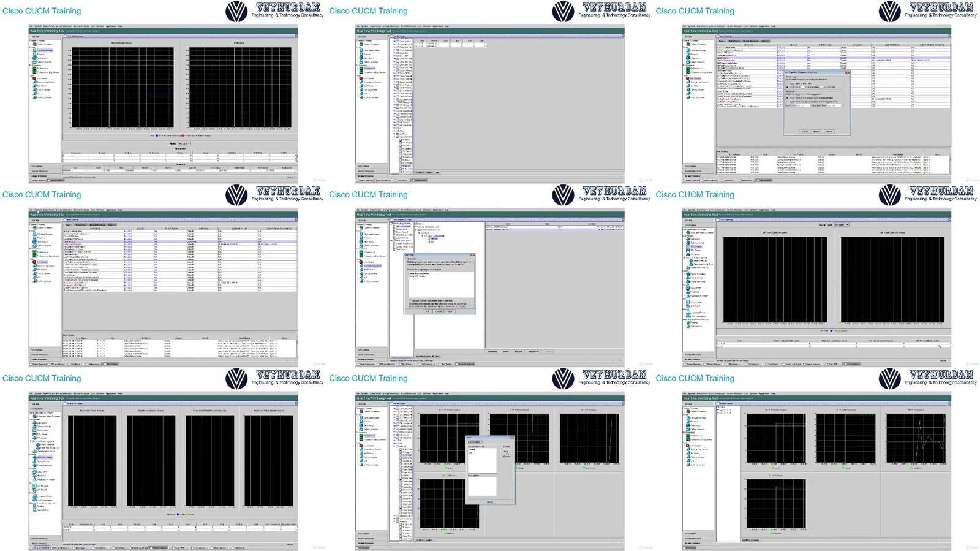The height and width of the screenshot is (551, 980).
Task: Open AuditLog Viewer icon in CPU usage charts frame
Action: (x=35, y=97)
